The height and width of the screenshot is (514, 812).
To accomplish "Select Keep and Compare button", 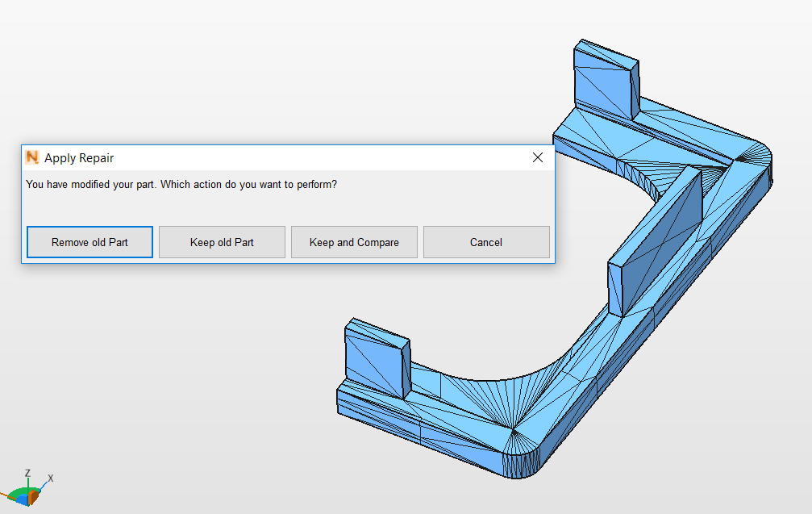I will 354,242.
